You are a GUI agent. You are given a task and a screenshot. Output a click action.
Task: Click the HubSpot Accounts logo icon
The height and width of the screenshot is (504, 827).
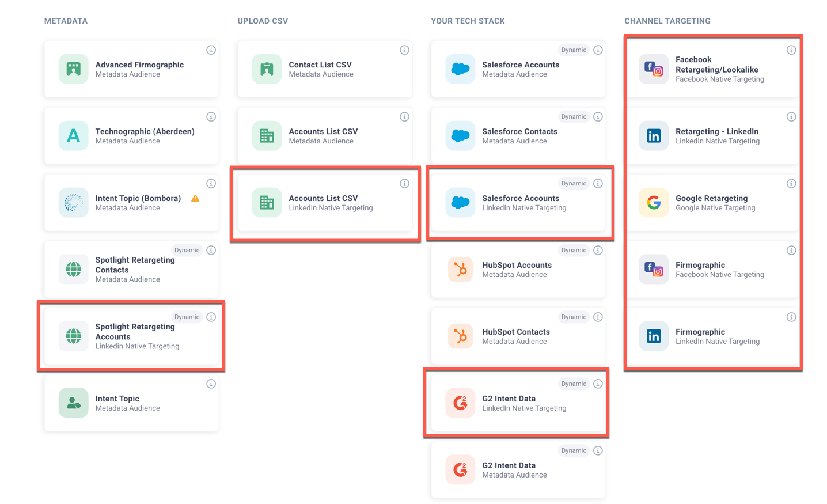460,270
